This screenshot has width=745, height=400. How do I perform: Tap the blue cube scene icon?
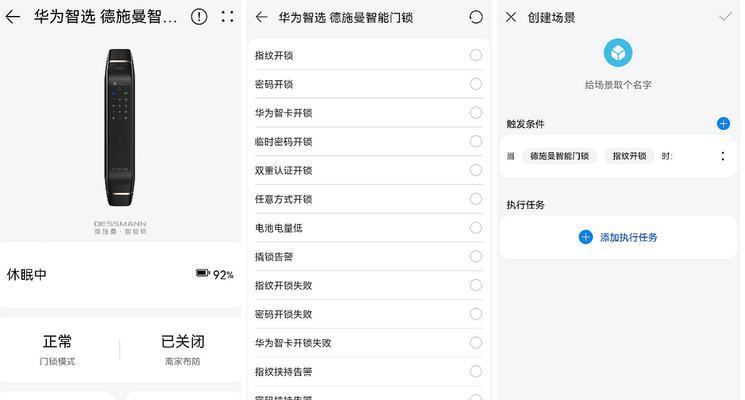(618, 53)
